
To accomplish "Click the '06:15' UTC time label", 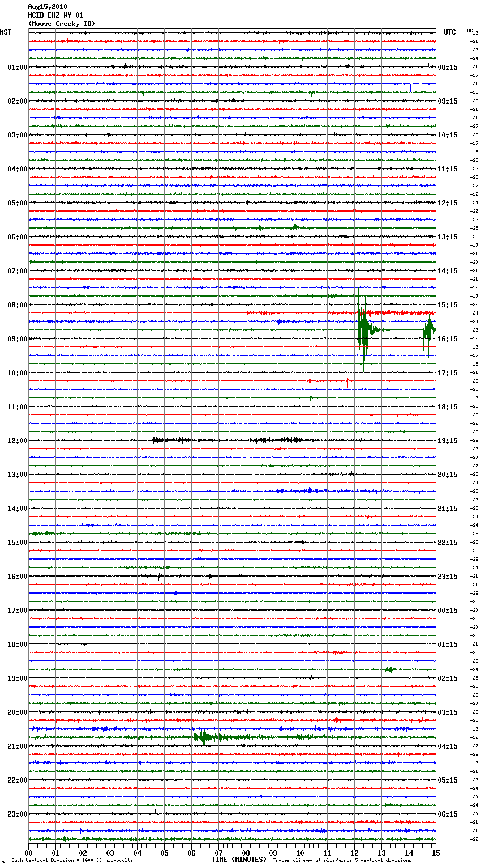I will [448, 814].
